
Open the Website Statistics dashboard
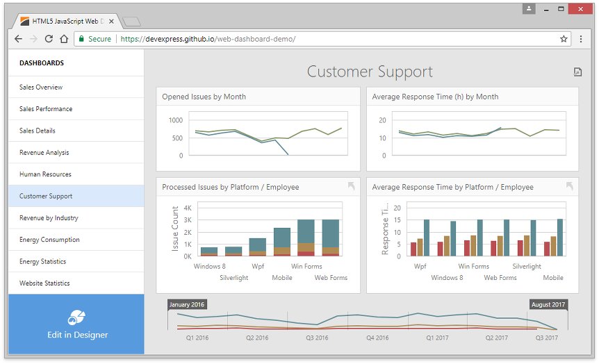point(76,283)
